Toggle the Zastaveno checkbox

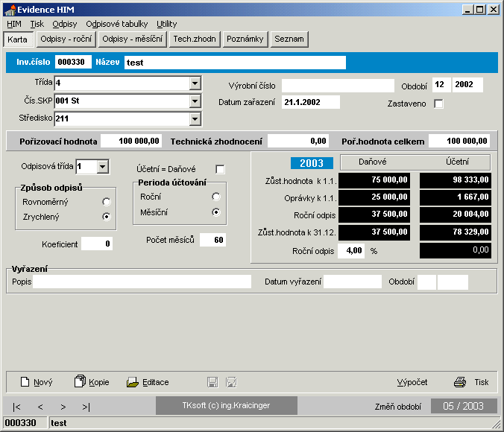[438, 104]
